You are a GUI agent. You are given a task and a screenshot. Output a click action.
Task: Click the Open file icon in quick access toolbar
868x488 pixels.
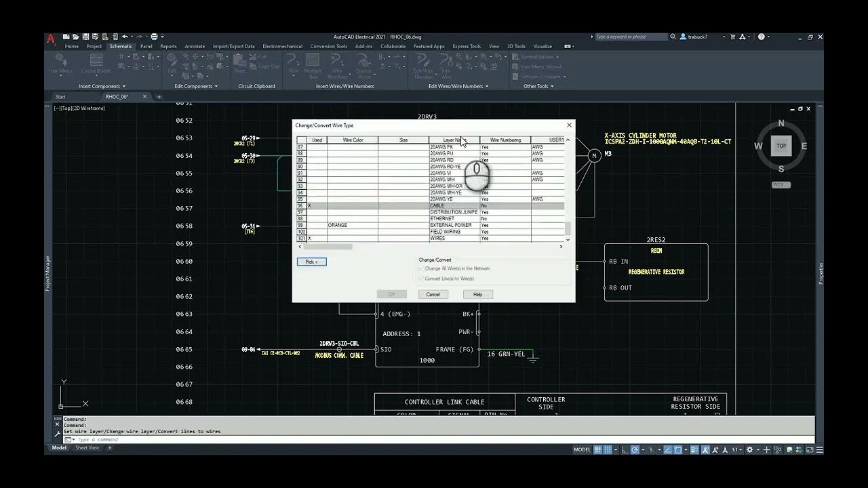[x=76, y=37]
